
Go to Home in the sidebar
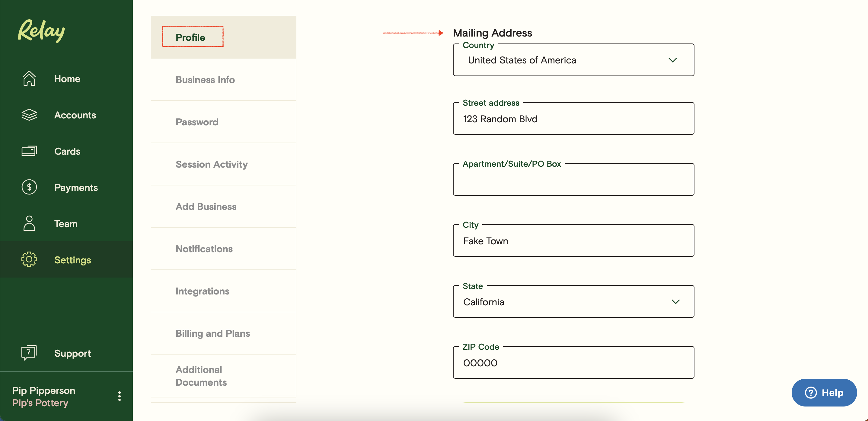tap(66, 79)
